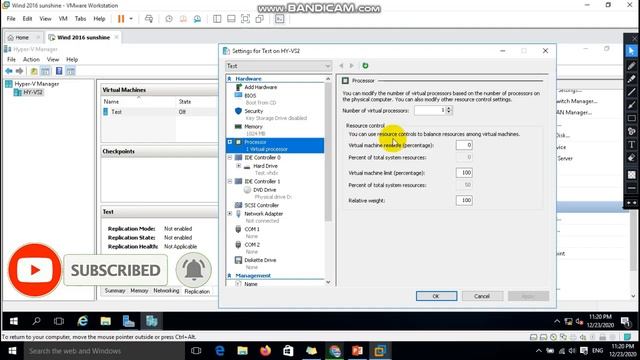
Task: Open guest taskbar Server Manager icon
Action: (x=129, y=321)
